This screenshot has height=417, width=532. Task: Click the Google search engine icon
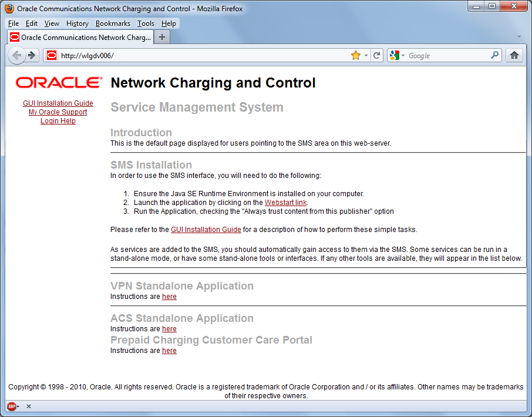tap(394, 55)
